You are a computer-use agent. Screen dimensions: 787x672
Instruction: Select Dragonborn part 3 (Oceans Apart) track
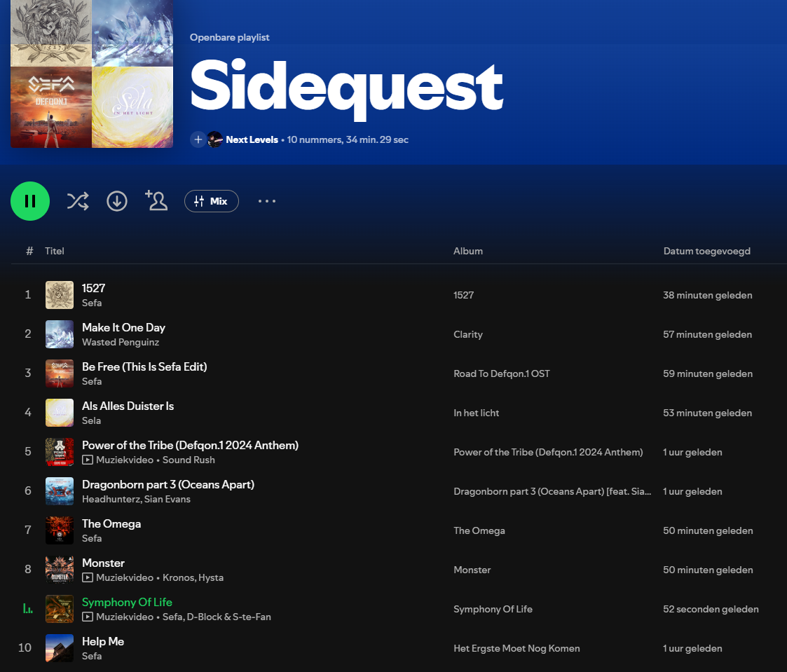pyautogui.click(x=168, y=485)
